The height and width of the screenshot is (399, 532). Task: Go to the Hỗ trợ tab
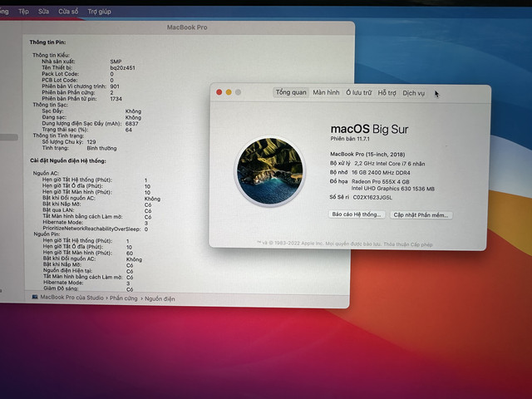tap(387, 93)
